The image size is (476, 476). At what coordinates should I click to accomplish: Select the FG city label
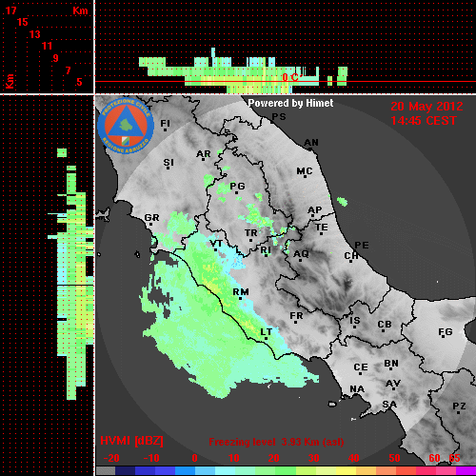point(446,332)
